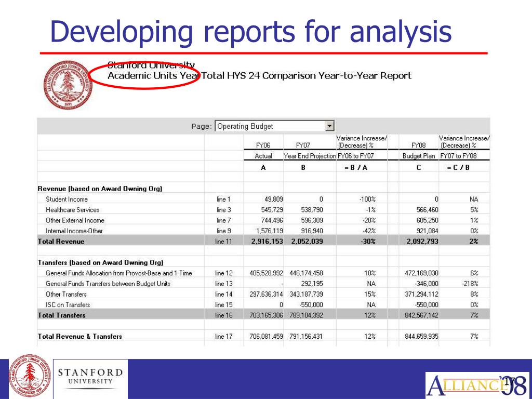Click the 'Total Revenue' row label
This screenshot has width=532, height=399.
point(61,242)
